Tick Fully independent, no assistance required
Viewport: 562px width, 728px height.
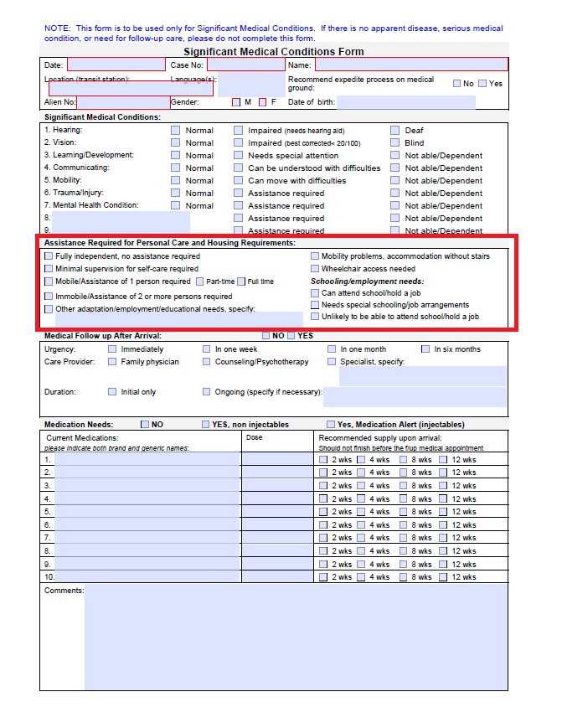point(49,256)
